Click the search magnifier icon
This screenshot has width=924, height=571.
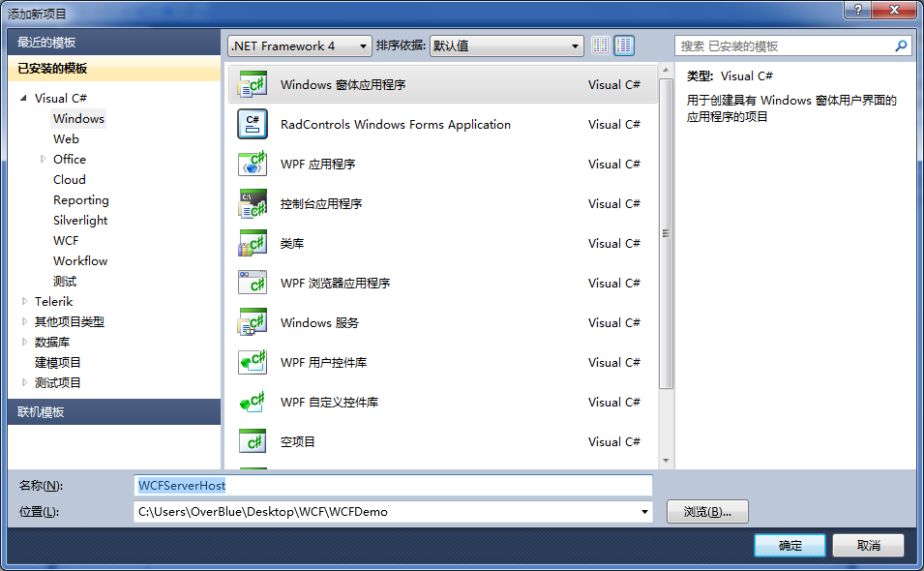click(901, 45)
